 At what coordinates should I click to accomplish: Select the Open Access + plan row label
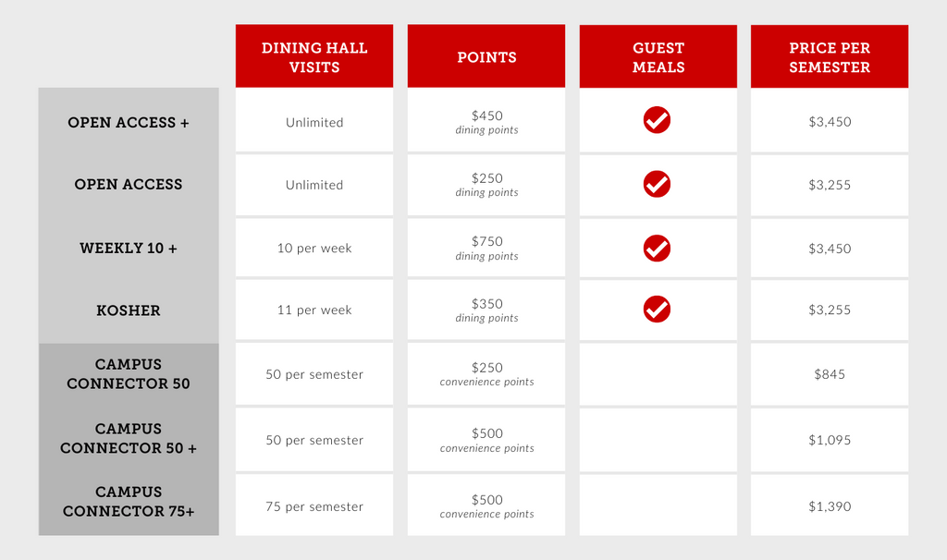(129, 122)
